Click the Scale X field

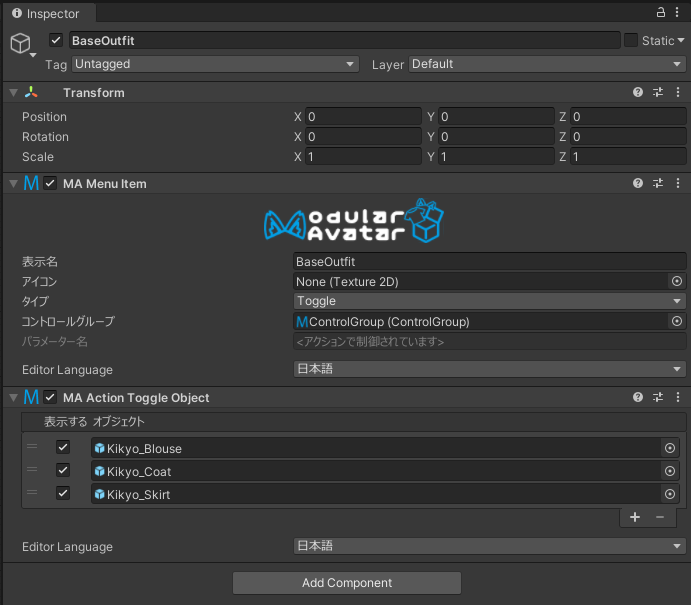pos(363,156)
